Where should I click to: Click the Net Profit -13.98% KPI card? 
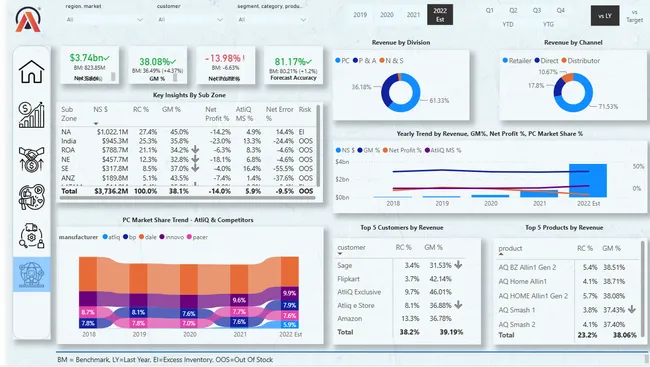click(225, 65)
